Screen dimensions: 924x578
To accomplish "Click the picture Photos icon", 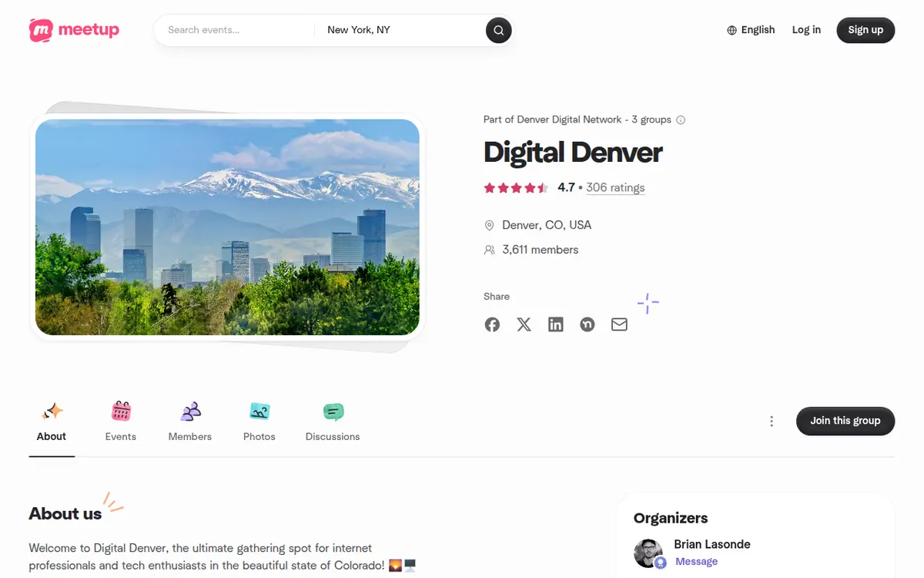I will point(259,411).
